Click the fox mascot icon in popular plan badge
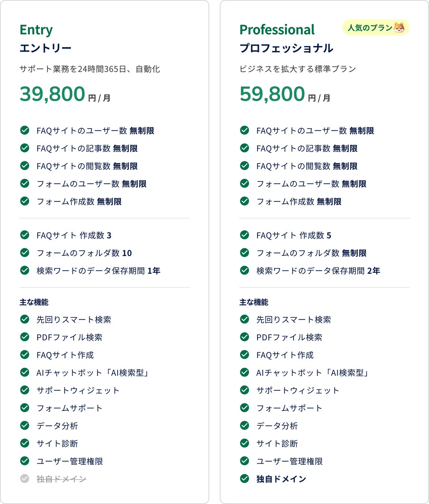 coord(399,28)
